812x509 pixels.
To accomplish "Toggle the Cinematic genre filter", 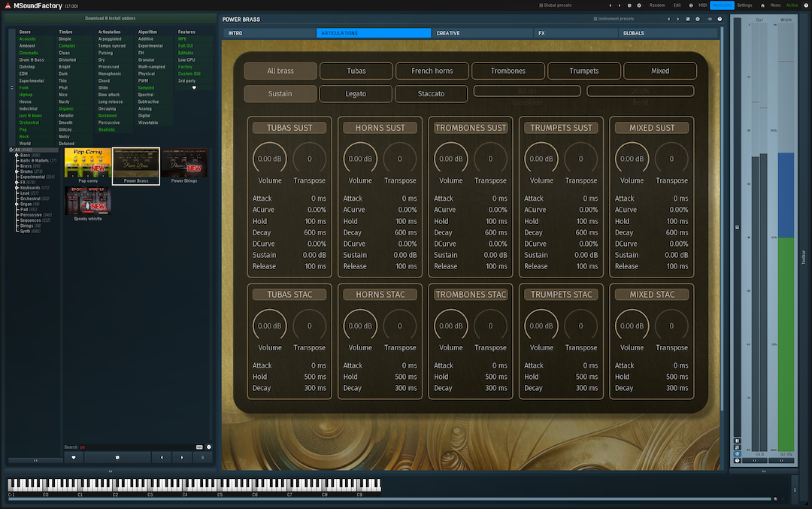I will [29, 53].
